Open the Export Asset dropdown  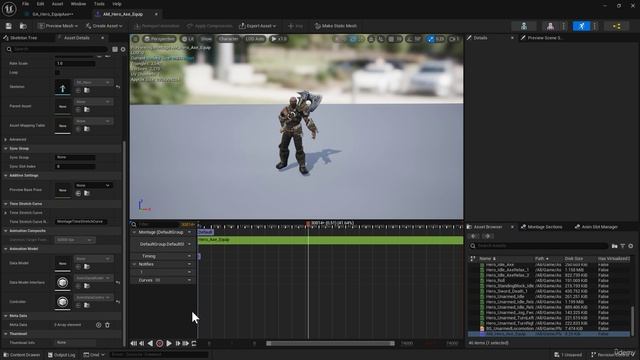coord(258,26)
